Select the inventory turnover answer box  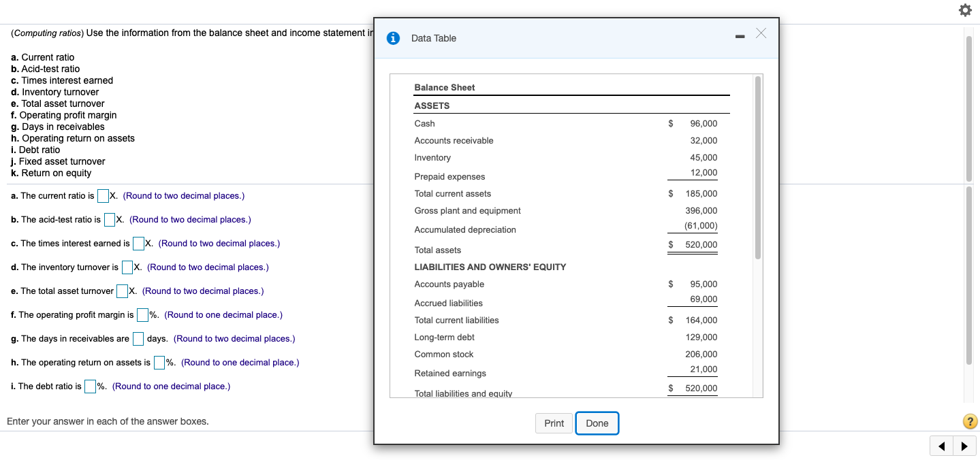click(x=127, y=267)
